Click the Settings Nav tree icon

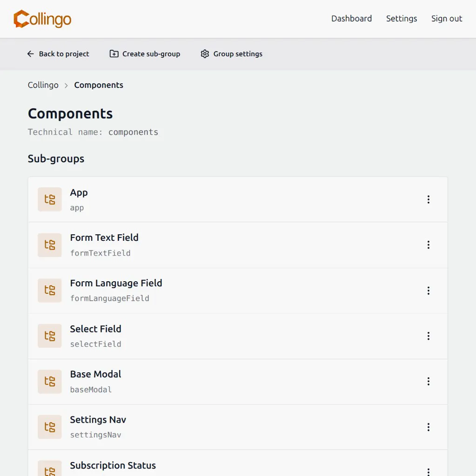pos(50,427)
